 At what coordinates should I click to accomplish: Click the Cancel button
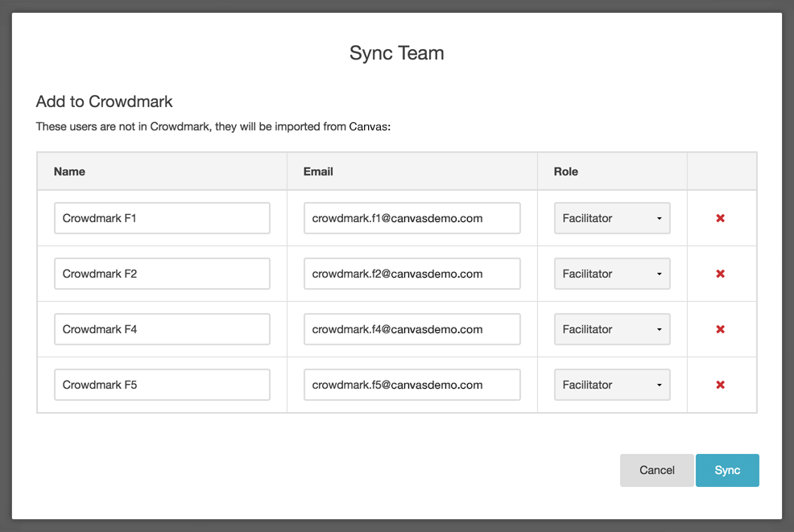(x=656, y=470)
